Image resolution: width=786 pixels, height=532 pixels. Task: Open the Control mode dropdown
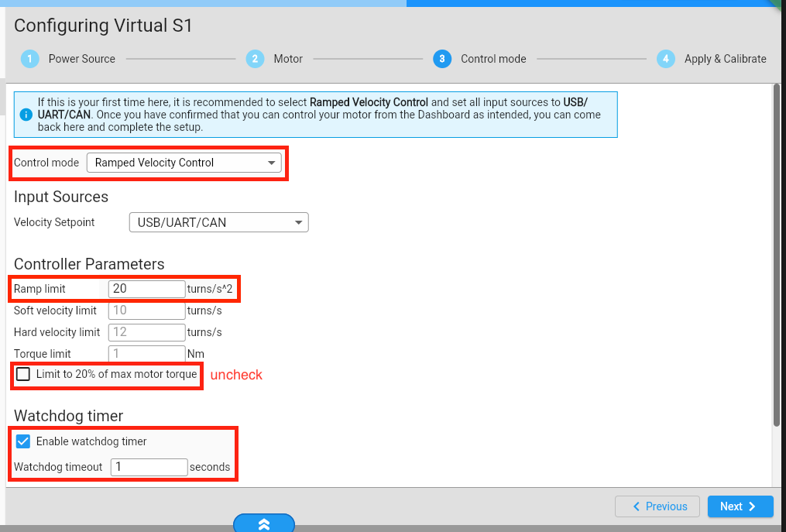tap(184, 163)
